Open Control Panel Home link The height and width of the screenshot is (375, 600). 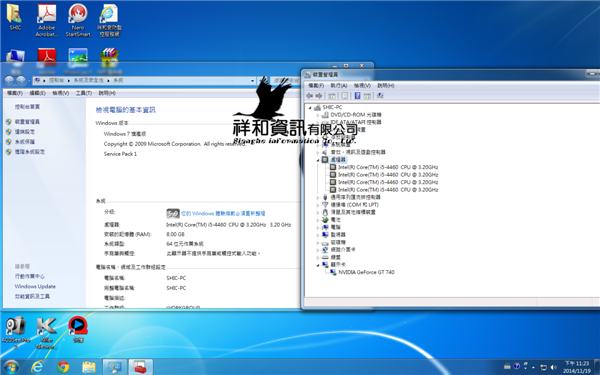point(27,107)
